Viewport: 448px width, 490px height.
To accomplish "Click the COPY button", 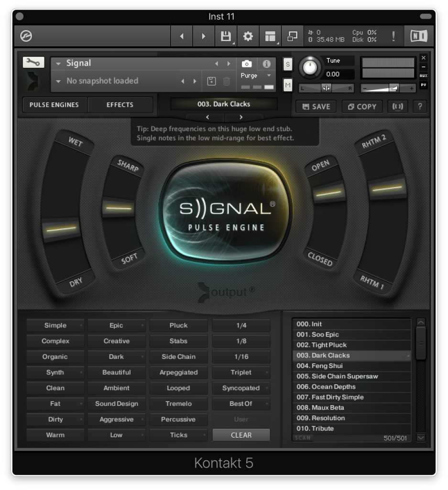I will click(362, 107).
